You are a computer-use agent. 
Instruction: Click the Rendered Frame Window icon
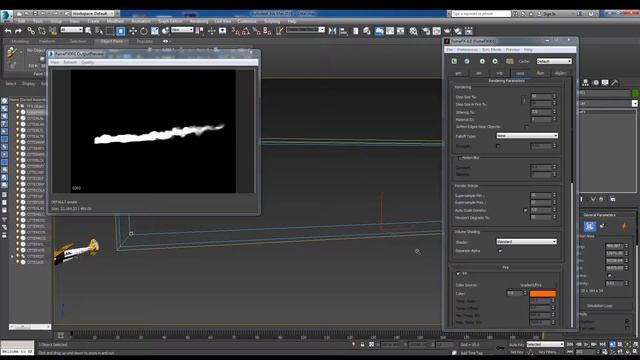[x=437, y=31]
